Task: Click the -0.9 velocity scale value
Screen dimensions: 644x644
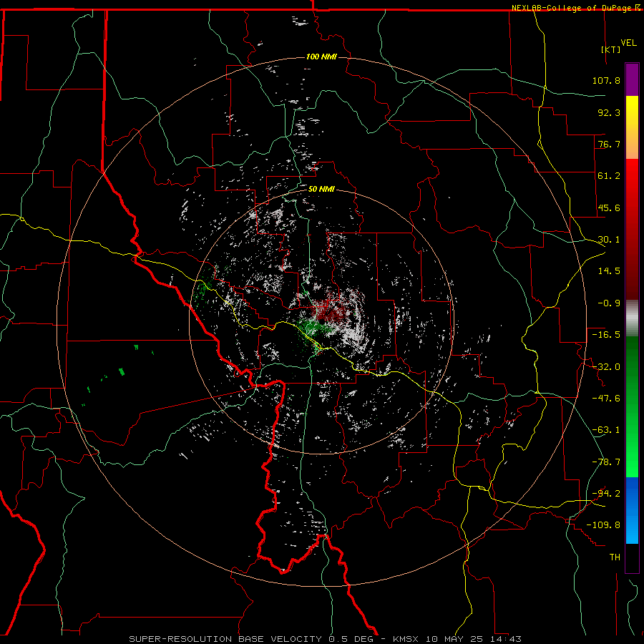Action: point(609,303)
